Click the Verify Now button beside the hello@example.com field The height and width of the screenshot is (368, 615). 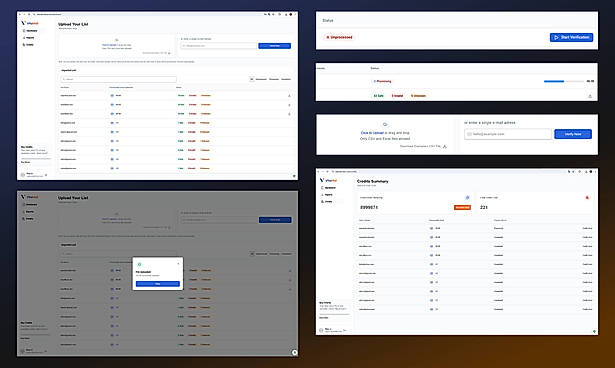(573, 134)
